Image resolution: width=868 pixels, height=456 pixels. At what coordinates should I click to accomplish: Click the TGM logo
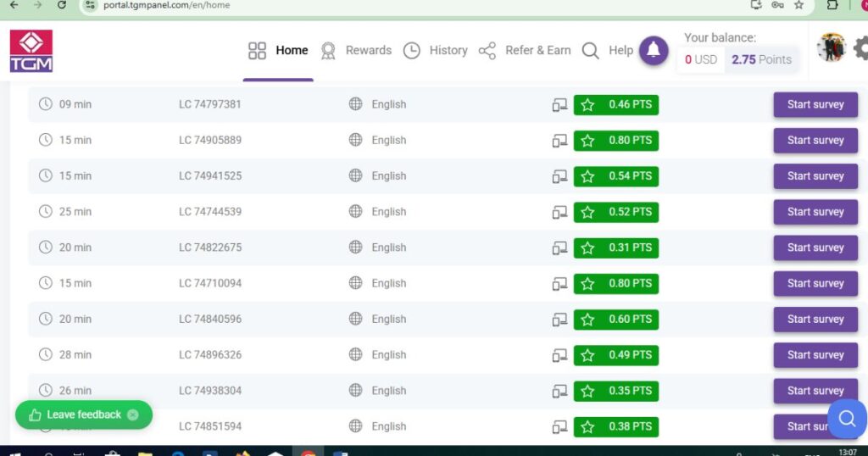tap(31, 51)
